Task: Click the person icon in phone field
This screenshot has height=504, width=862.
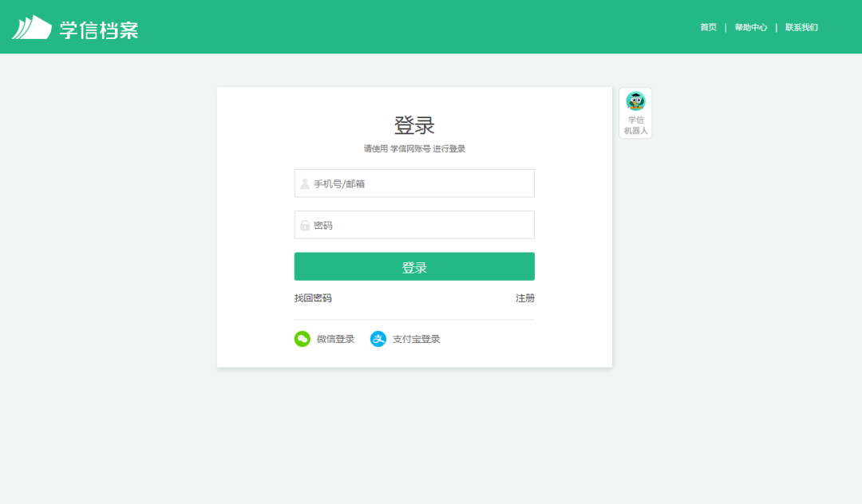Action: (304, 183)
